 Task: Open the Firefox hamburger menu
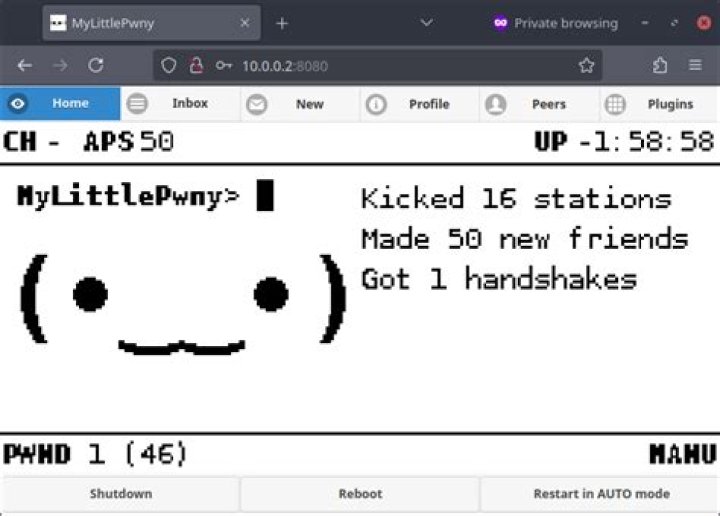695,65
